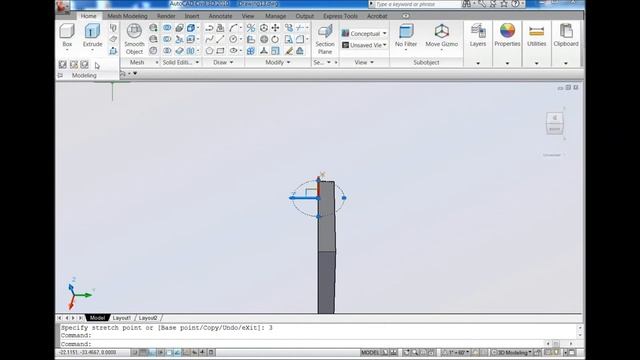
Task: Click the Array grid icon in Modify panel
Action: point(251,51)
